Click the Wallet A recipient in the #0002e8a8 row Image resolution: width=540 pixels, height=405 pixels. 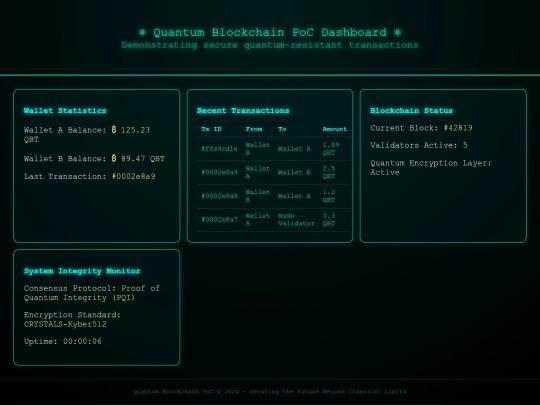pyautogui.click(x=294, y=196)
